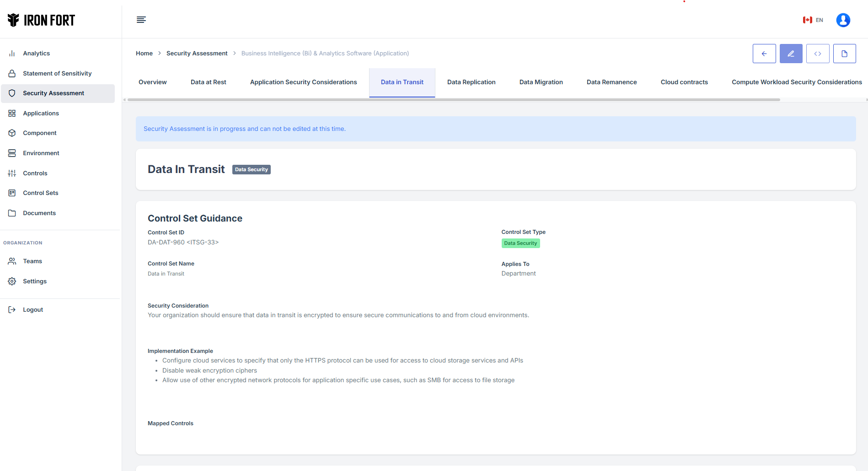Click the horizontal tab scrollbar
The image size is (868, 471).
[453, 100]
